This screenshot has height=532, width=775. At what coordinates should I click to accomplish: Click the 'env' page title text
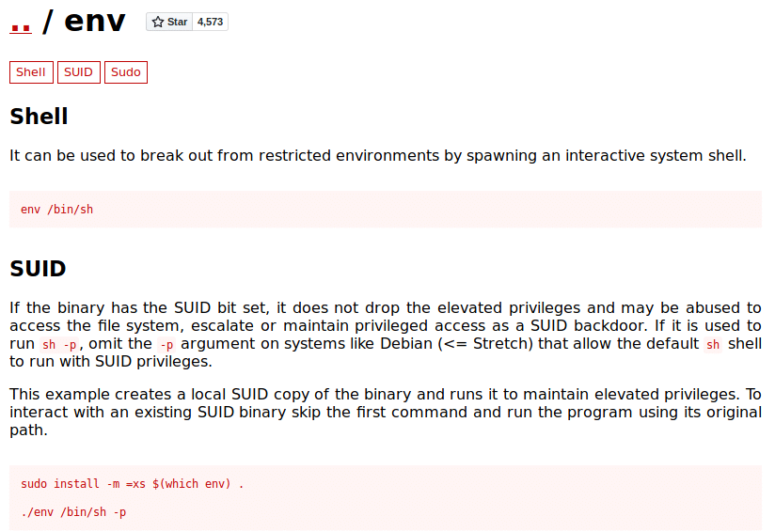(x=95, y=22)
